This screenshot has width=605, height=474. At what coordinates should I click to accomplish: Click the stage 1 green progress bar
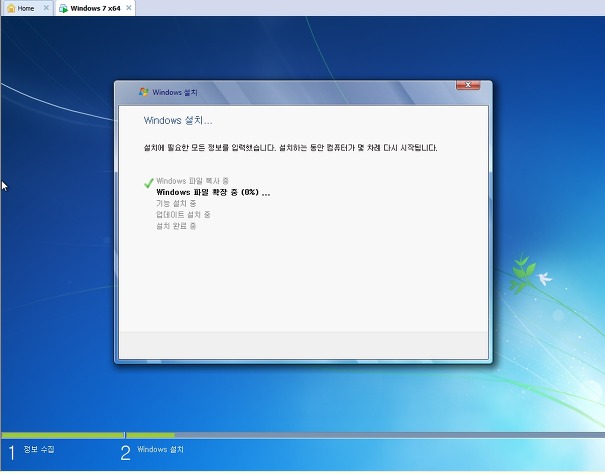point(62,435)
